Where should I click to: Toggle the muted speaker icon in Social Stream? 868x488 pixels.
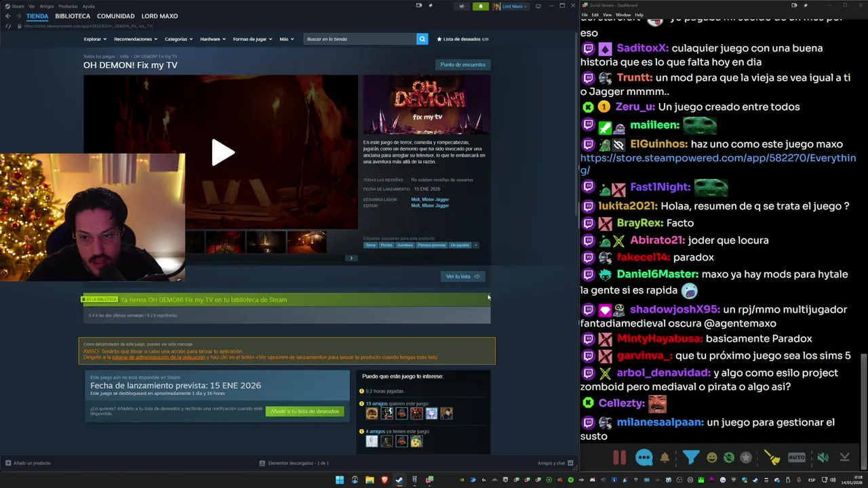point(822,457)
